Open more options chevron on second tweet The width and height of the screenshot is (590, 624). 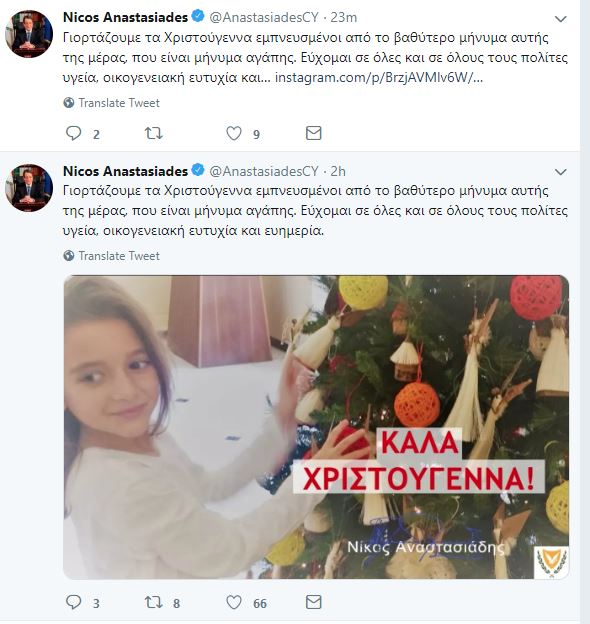(x=561, y=172)
